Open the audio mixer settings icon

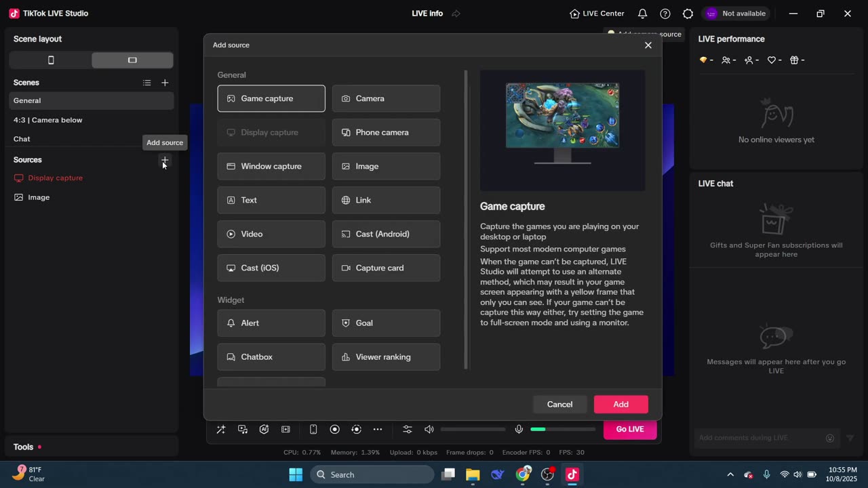(x=408, y=429)
